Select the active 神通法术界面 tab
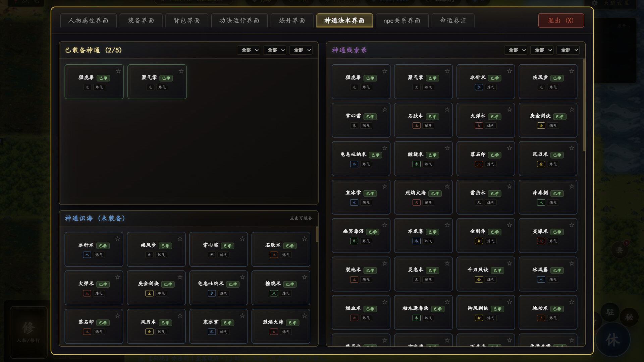Screen dimensions: 644x362 coord(344,20)
